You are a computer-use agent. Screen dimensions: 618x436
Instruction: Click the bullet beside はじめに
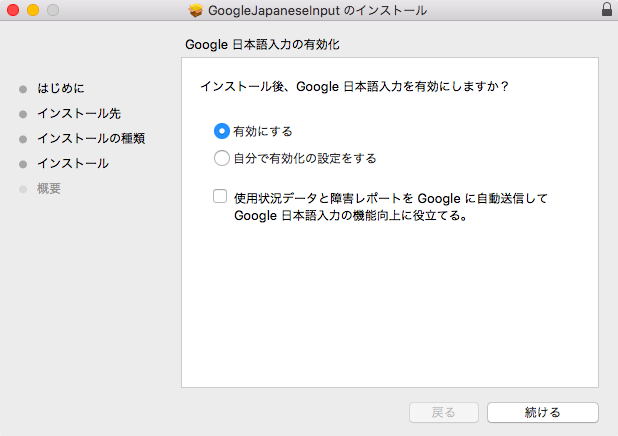(x=23, y=89)
